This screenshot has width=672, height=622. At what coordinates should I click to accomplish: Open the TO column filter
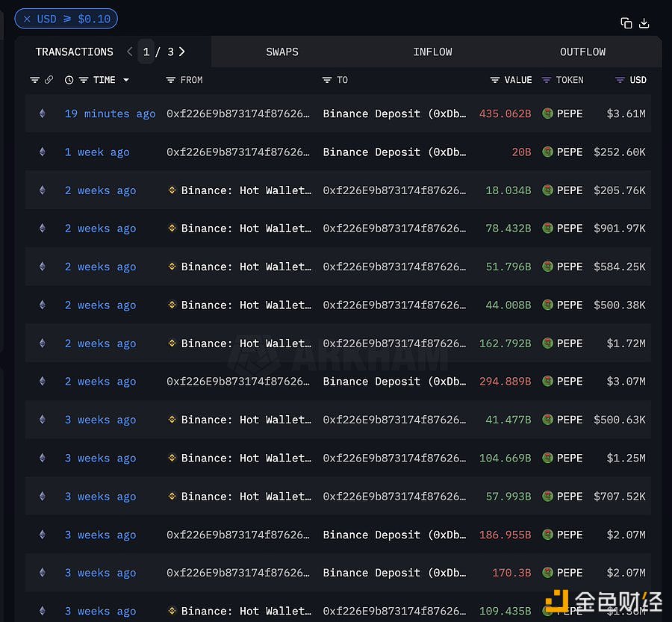coord(327,80)
